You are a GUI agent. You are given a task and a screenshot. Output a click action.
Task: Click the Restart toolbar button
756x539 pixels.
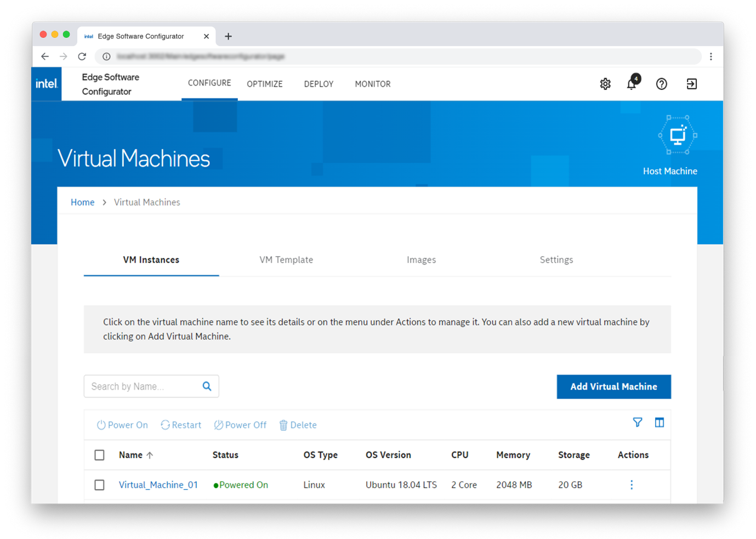(181, 425)
